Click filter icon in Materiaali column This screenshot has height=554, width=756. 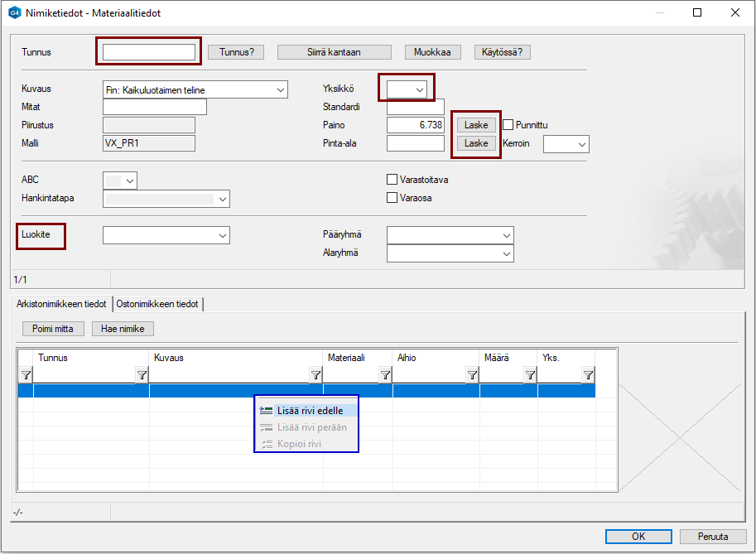tap(385, 376)
